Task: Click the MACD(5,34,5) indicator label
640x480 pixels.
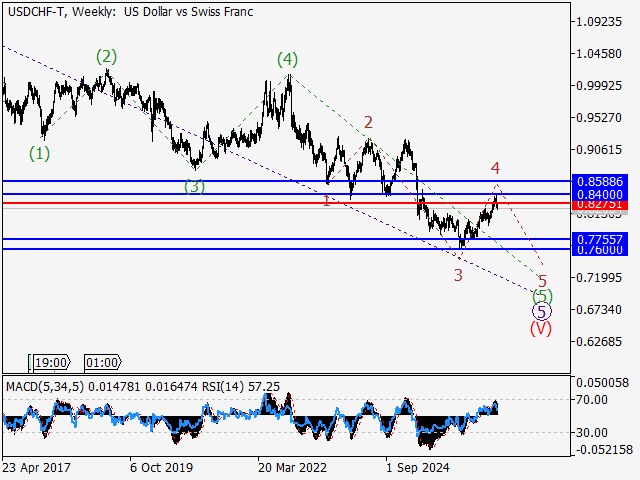Action: pos(45,387)
